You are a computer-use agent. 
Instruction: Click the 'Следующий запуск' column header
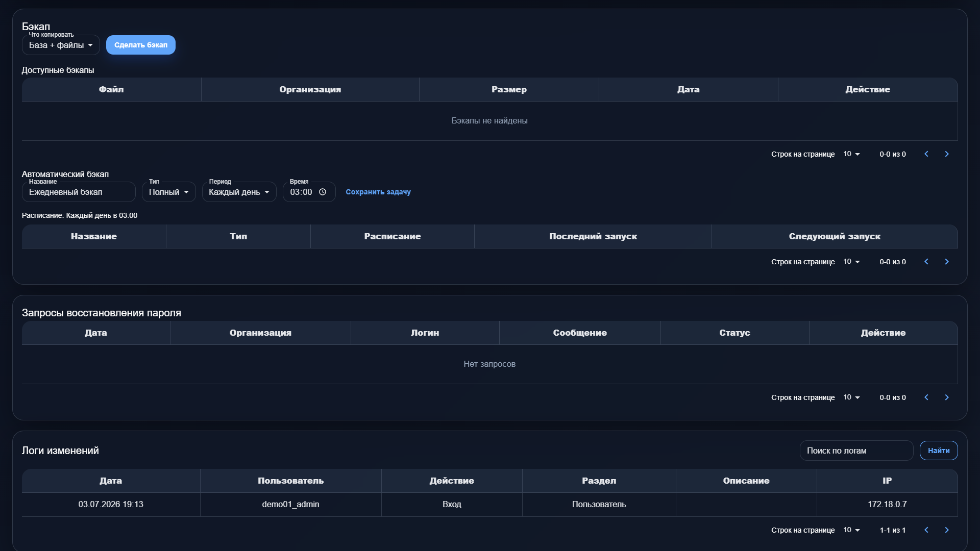point(835,236)
